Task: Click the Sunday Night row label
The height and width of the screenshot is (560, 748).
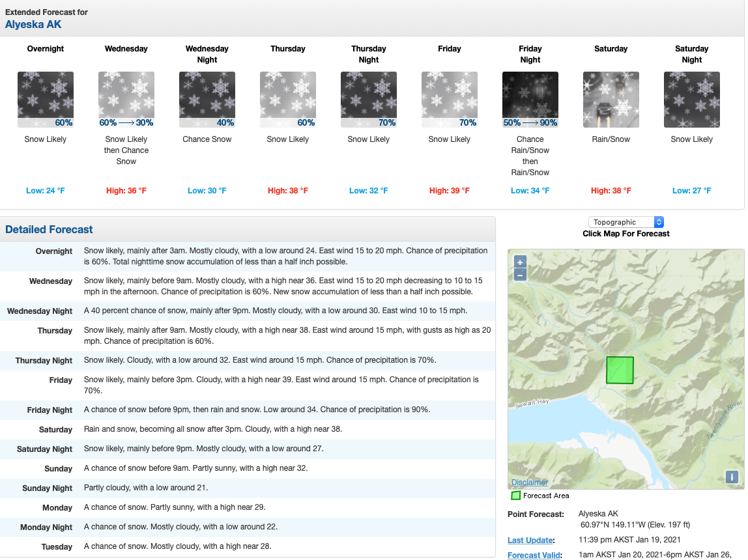Action: tap(47, 488)
